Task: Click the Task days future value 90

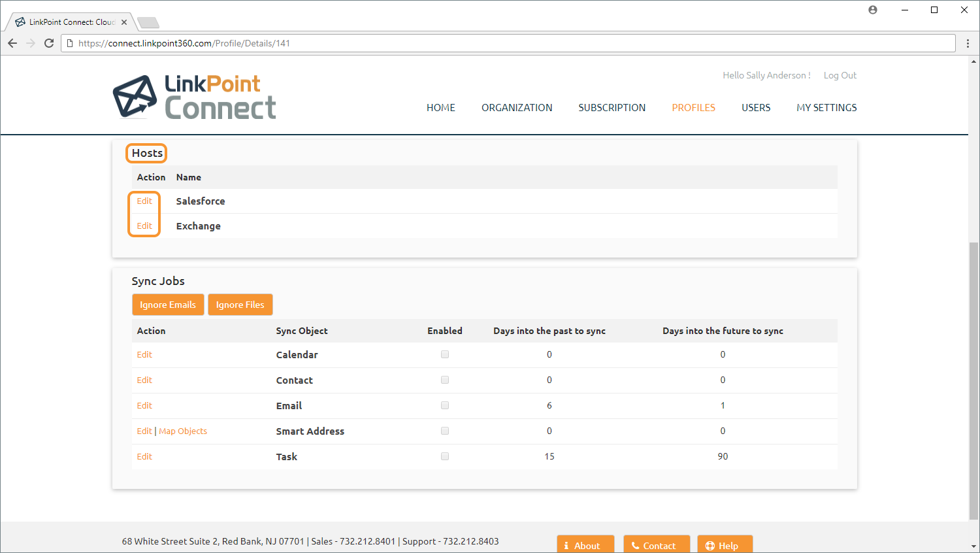Action: (723, 456)
